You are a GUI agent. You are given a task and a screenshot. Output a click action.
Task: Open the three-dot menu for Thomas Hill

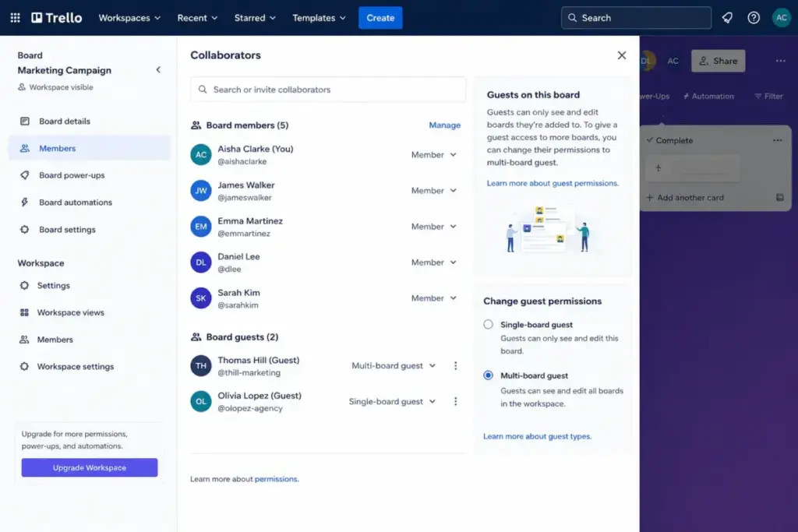(x=455, y=365)
